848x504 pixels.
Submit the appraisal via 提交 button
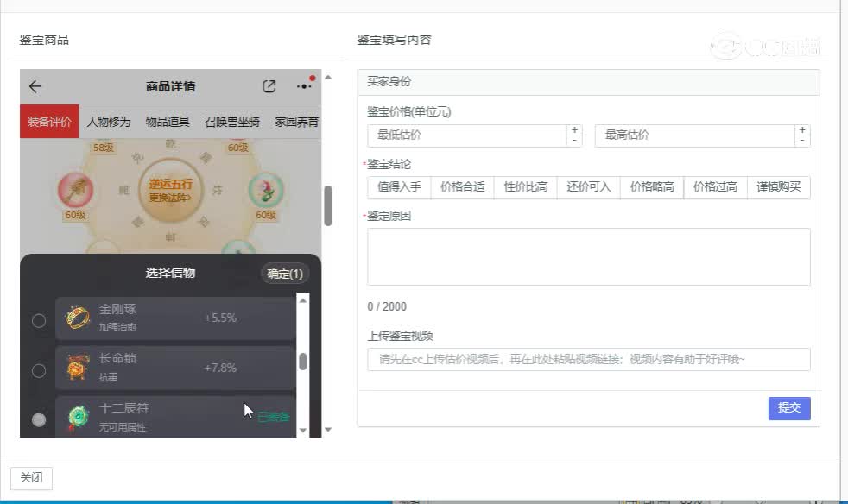point(788,408)
